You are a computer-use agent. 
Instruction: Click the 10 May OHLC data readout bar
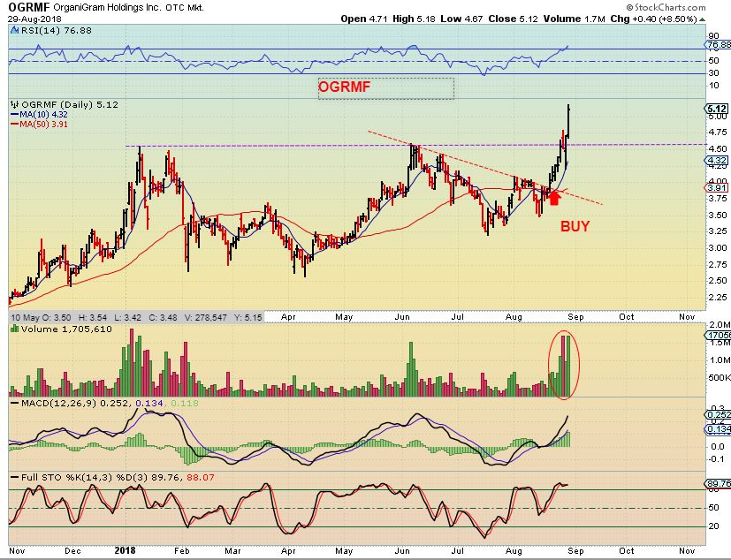click(x=135, y=318)
